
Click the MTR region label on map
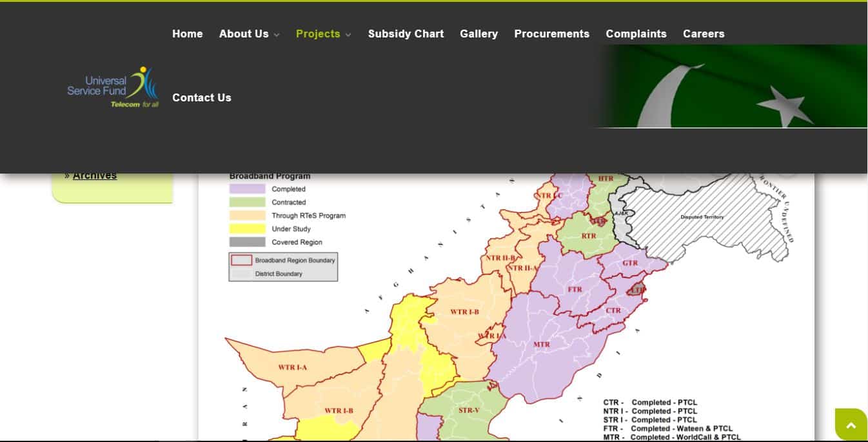coord(542,345)
